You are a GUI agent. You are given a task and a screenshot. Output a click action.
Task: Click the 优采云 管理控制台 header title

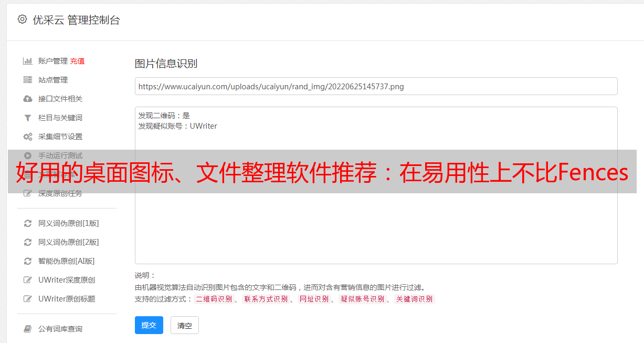click(76, 20)
